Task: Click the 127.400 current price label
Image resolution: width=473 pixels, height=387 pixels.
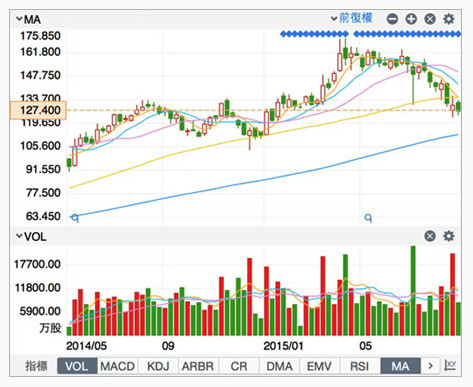Action: tap(39, 110)
